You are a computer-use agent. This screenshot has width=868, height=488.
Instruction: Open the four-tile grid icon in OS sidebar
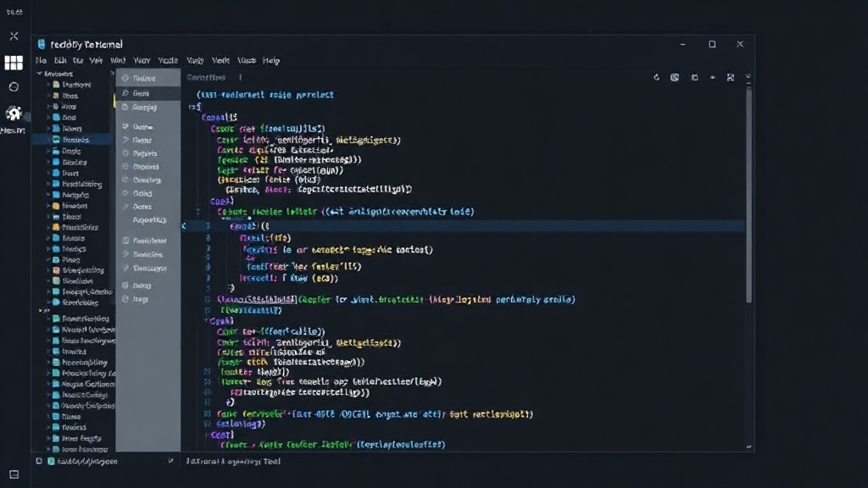(14, 63)
